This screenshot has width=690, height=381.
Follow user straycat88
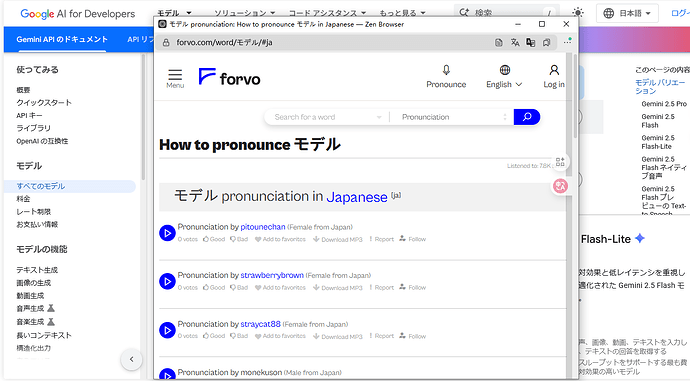tap(413, 336)
